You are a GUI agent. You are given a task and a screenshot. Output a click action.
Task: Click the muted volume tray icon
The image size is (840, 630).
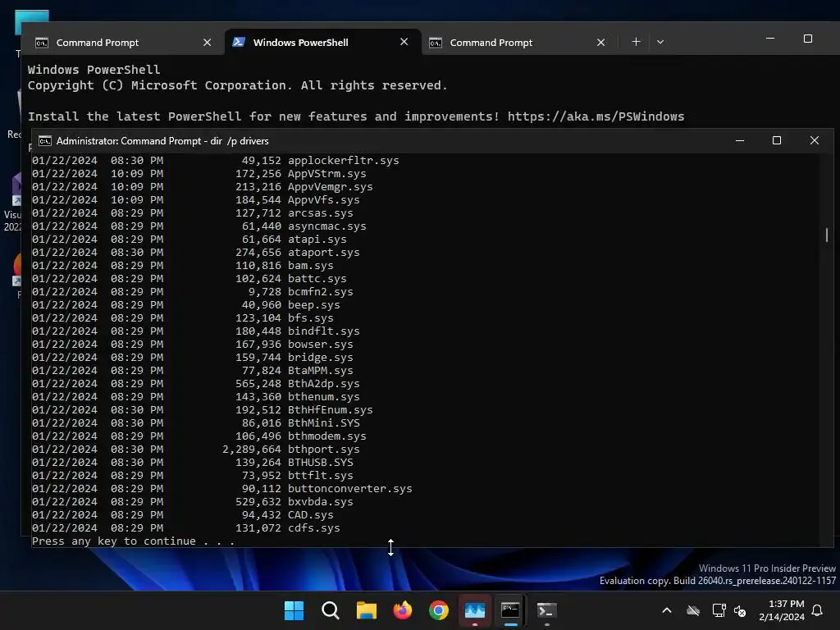tap(741, 610)
